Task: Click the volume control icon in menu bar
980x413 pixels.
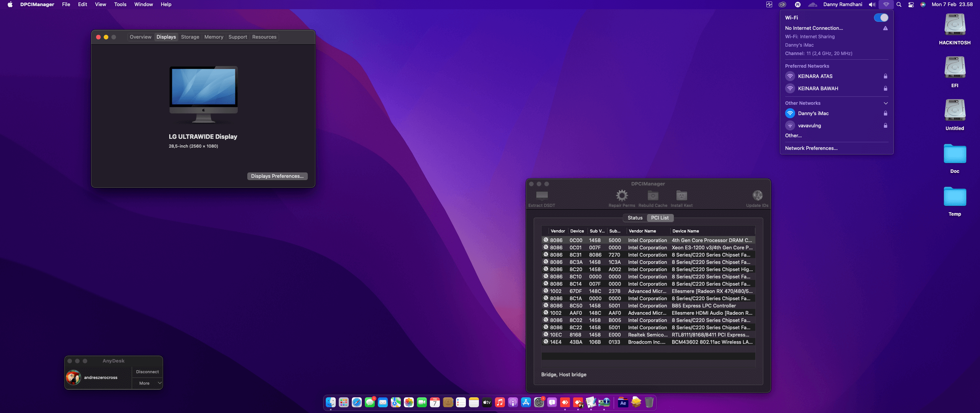Action: coord(872,5)
